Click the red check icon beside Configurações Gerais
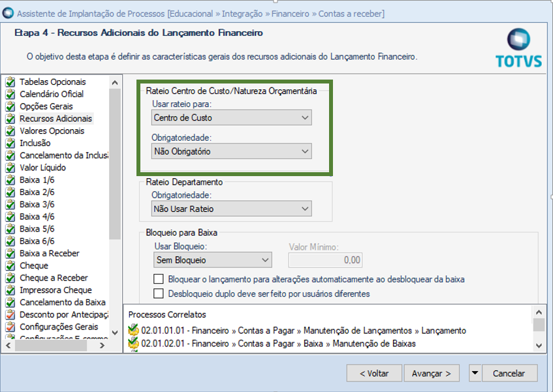 [x=10, y=327]
